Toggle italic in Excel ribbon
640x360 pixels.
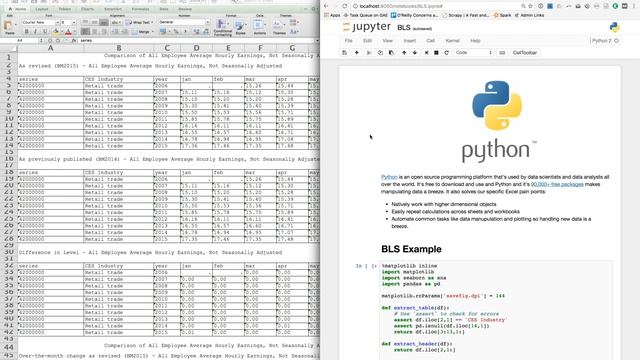click(x=36, y=31)
